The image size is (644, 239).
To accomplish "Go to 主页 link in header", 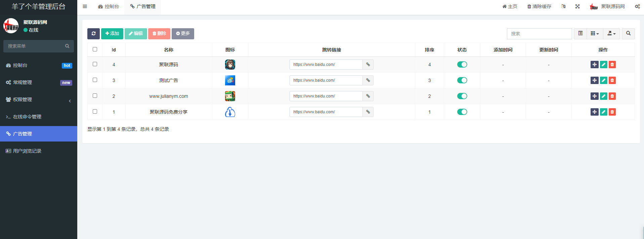I will click(x=510, y=6).
